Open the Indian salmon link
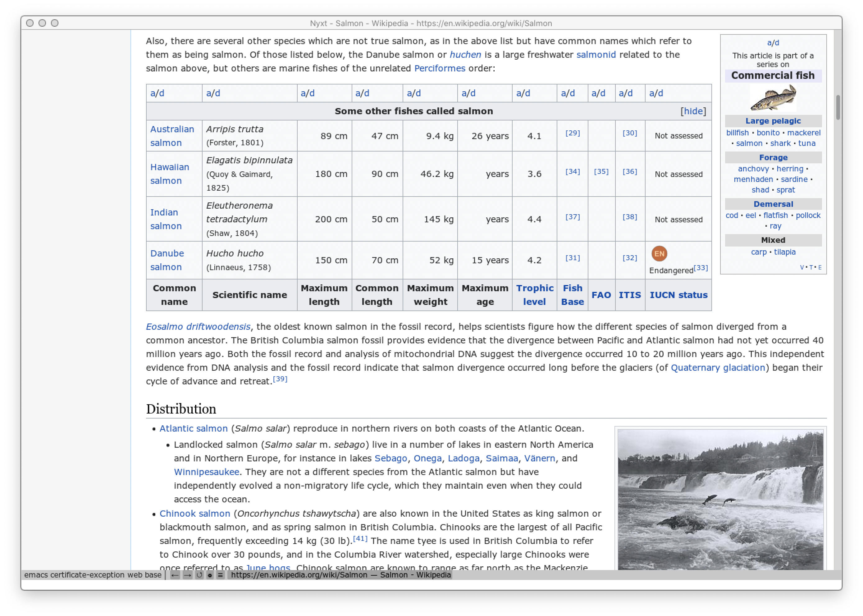863x616 pixels. [166, 219]
